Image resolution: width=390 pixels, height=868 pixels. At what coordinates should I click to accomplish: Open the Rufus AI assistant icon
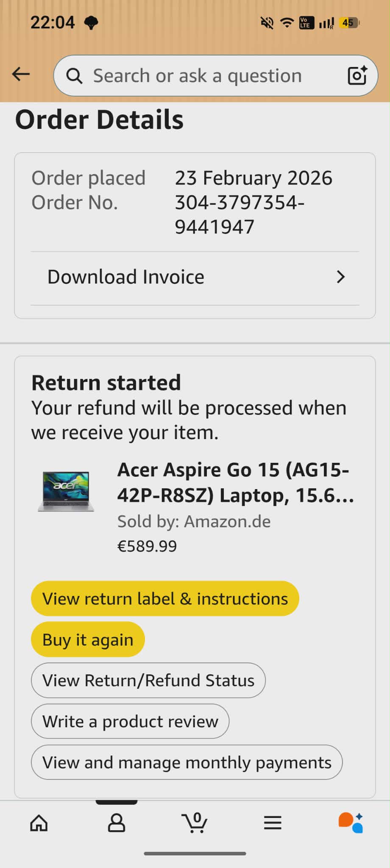tap(351, 823)
